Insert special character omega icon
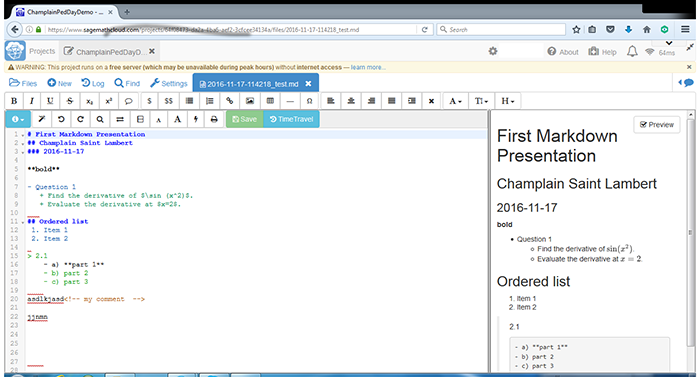 coord(309,101)
